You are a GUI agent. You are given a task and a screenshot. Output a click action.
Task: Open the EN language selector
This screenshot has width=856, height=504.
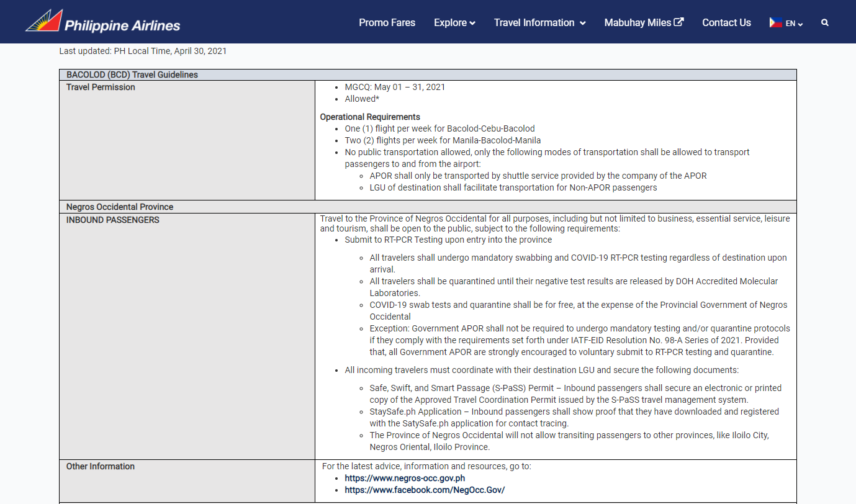click(x=794, y=24)
